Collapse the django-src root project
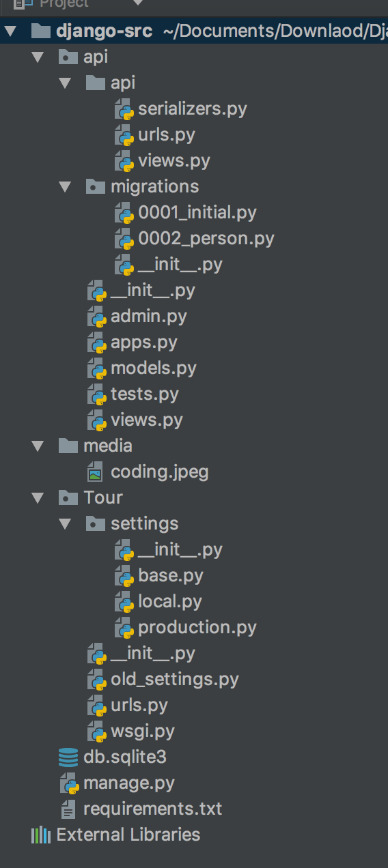Screen dimensions: 388x868 pos(10,31)
